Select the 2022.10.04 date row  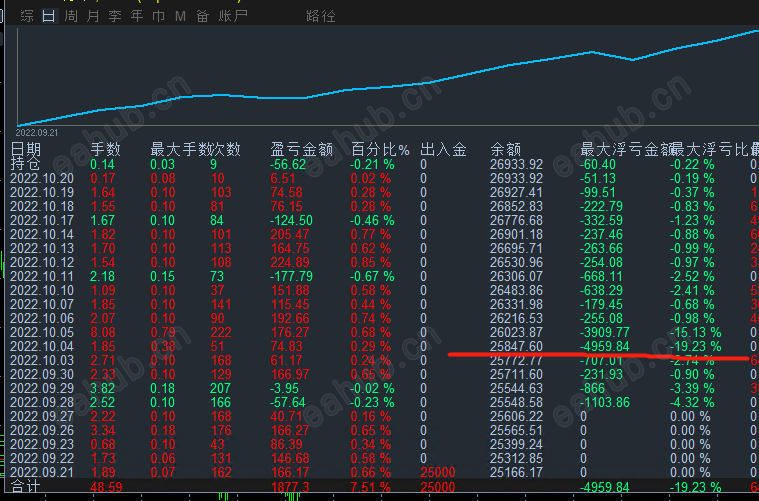click(42, 347)
